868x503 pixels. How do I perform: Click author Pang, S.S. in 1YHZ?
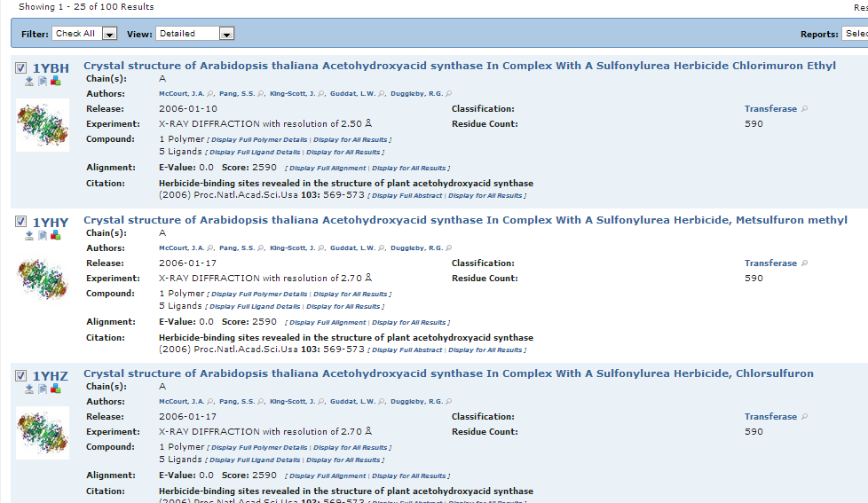pyautogui.click(x=237, y=402)
